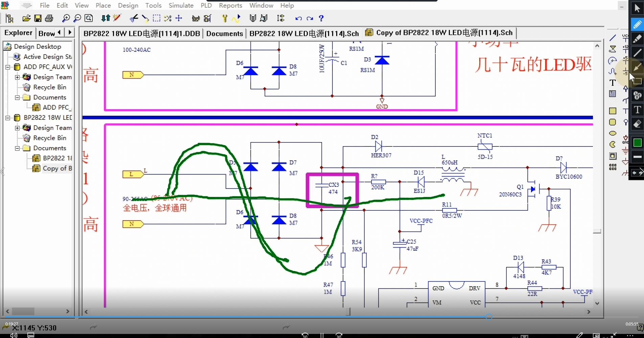Open the Reports menu
644x338 pixels.
click(230, 5)
